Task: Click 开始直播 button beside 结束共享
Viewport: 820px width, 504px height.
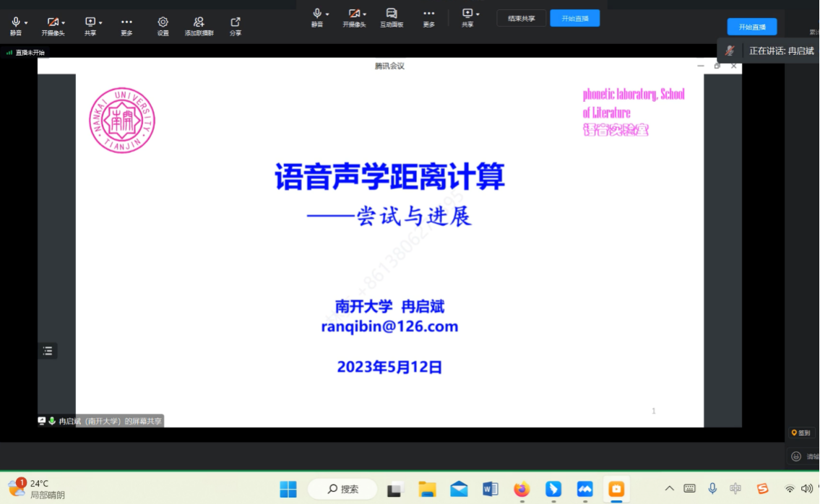Action: [x=574, y=18]
